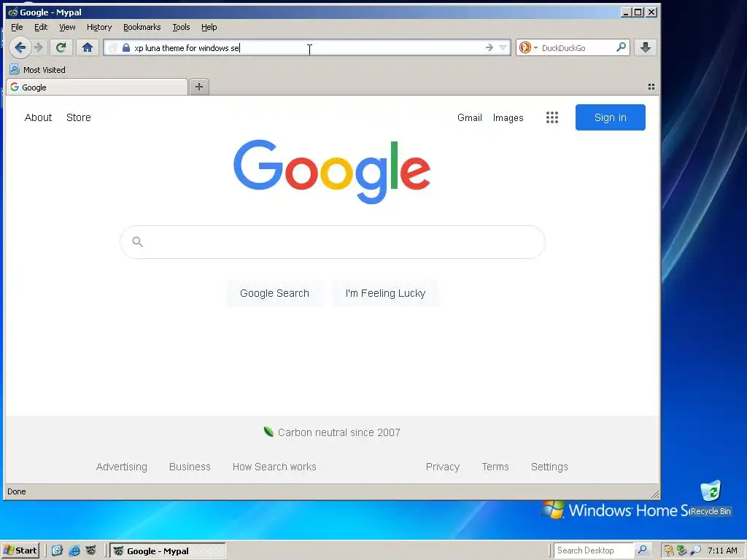
Task: Click the Google logo image
Action: coord(332,171)
